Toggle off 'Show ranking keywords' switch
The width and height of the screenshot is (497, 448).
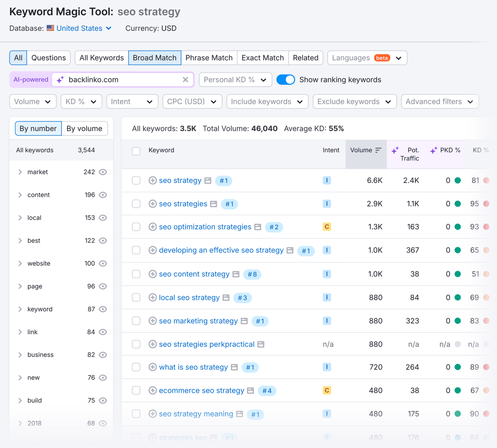[286, 80]
